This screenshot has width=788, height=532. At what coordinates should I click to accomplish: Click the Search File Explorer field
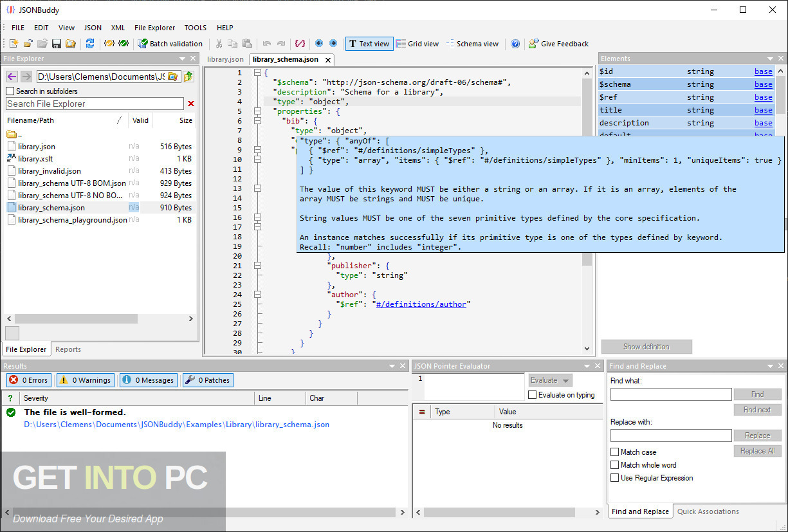95,104
